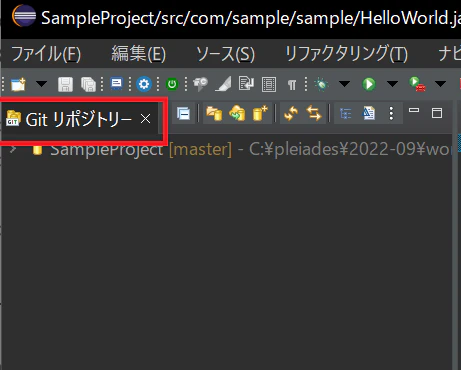Select the Git リポジトリー view tab
461x370 pixels.
79,119
